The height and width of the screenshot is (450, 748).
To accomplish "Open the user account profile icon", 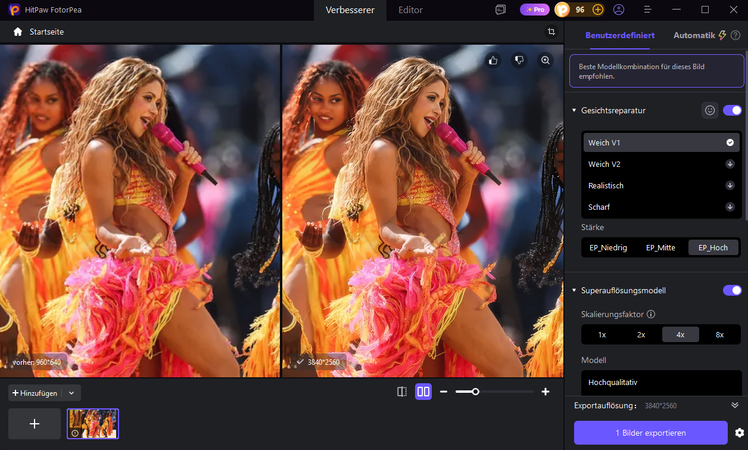I will [619, 10].
